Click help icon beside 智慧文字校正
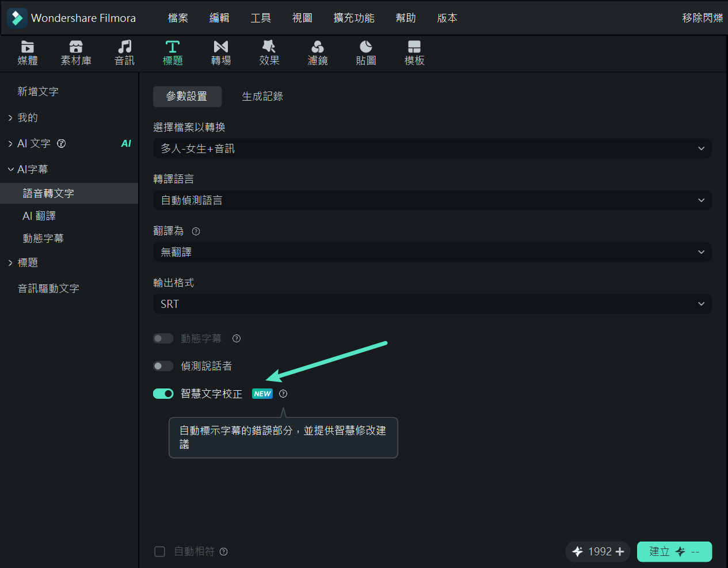 [283, 394]
